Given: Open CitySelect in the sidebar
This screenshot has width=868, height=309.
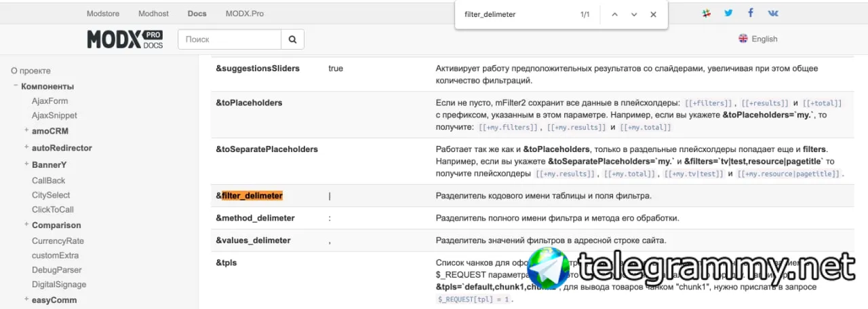Looking at the screenshot, I should [51, 195].
